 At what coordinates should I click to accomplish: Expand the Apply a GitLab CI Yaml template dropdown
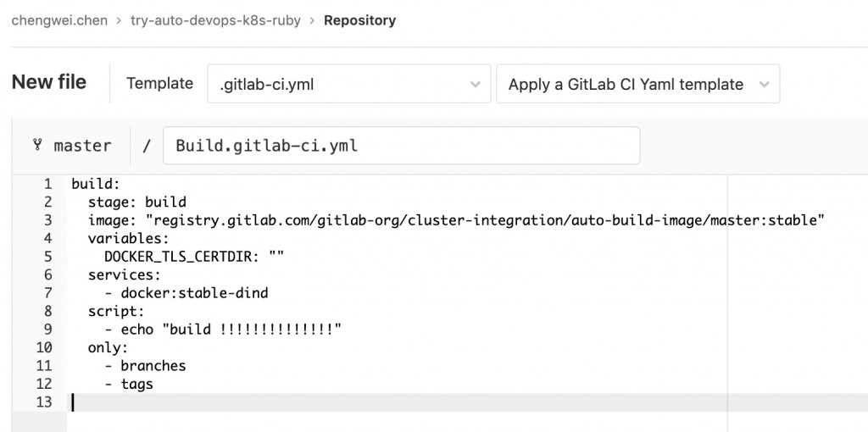tap(637, 84)
